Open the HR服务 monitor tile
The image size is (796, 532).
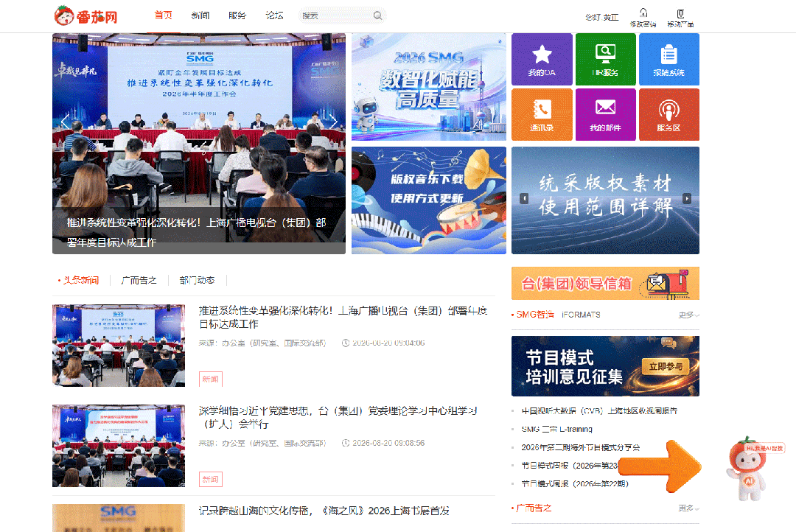(x=605, y=60)
